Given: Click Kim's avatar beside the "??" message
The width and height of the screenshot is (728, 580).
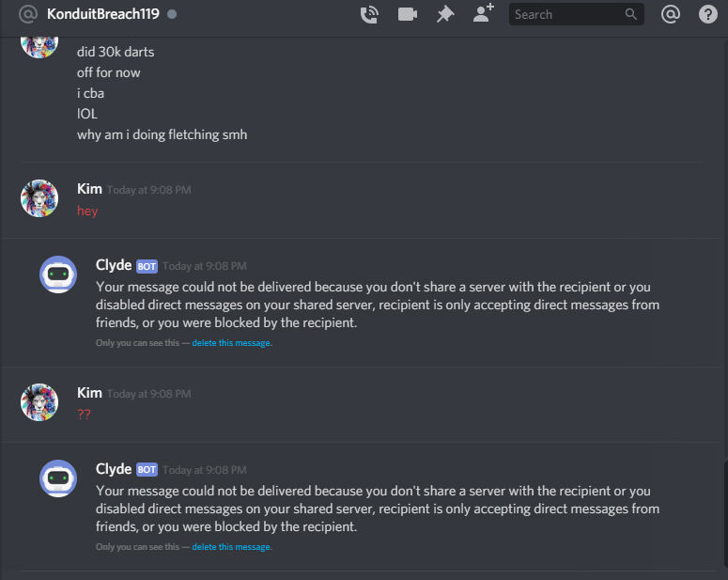Looking at the screenshot, I should [39, 402].
